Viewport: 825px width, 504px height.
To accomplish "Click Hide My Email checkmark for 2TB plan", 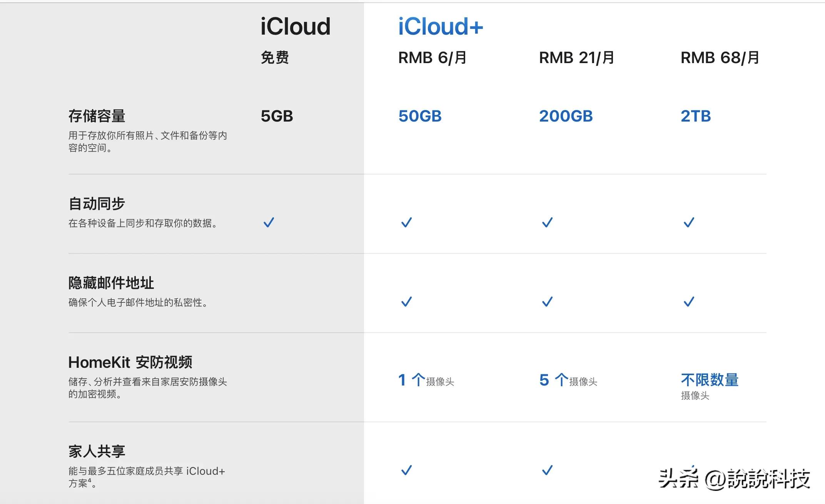I will 689,302.
